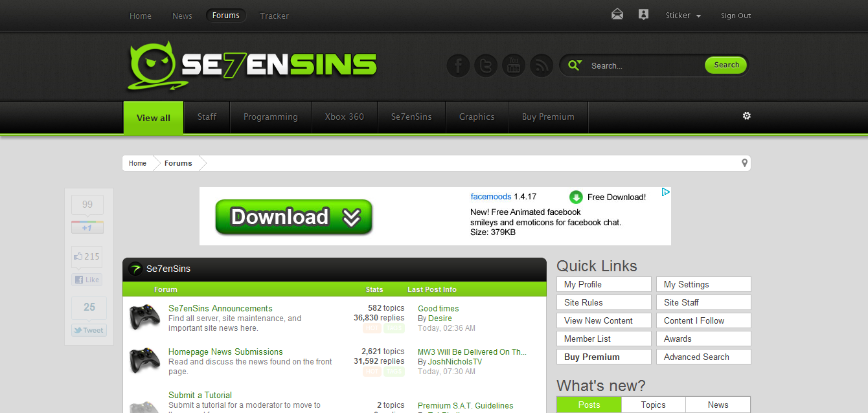Switch to Topics tab under What's new

(653, 405)
